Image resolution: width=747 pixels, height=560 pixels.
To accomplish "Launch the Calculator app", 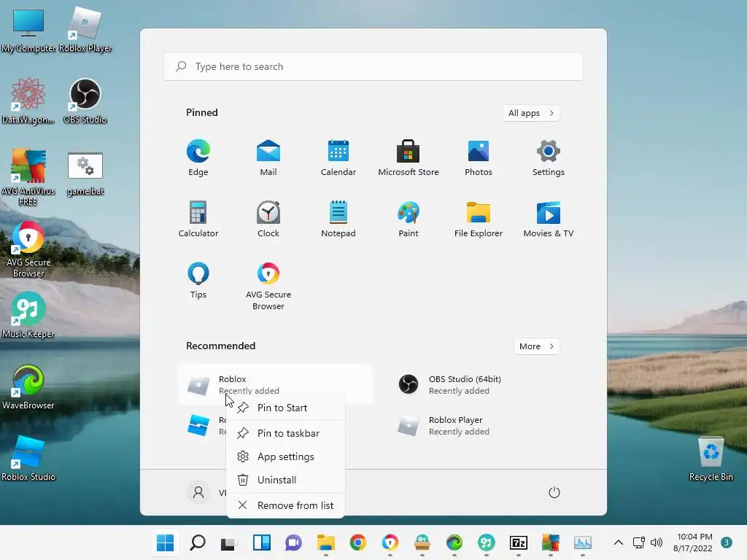I will tap(198, 219).
